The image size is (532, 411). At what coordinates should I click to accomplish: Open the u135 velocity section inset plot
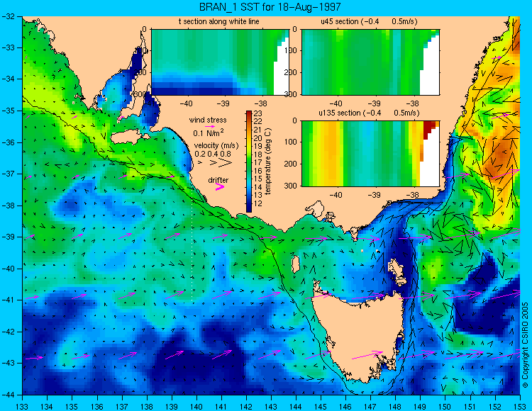(x=370, y=154)
